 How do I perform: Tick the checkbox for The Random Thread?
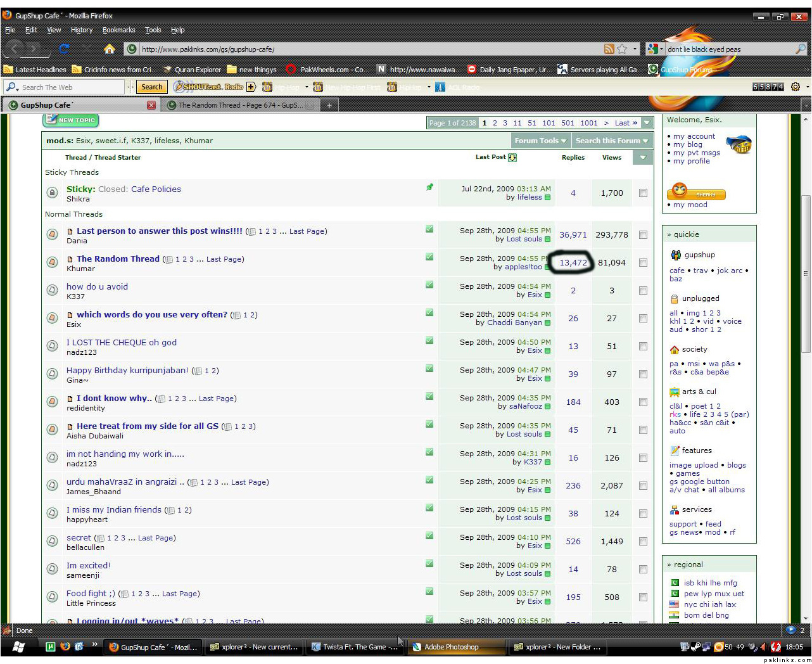(x=643, y=263)
